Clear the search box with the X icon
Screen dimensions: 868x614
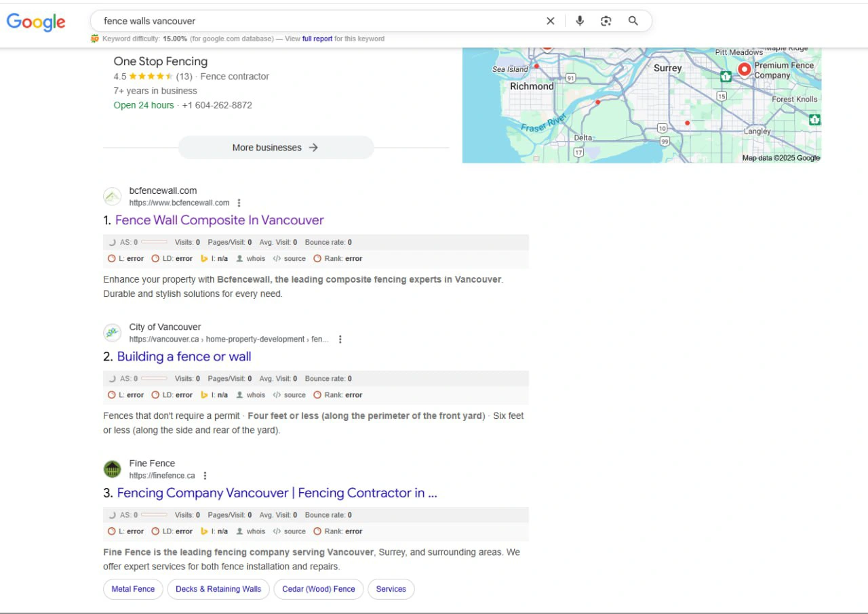click(x=551, y=21)
